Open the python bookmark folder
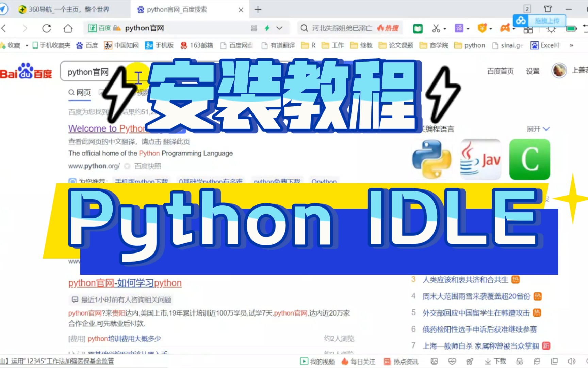588x368 pixels. tap(470, 45)
